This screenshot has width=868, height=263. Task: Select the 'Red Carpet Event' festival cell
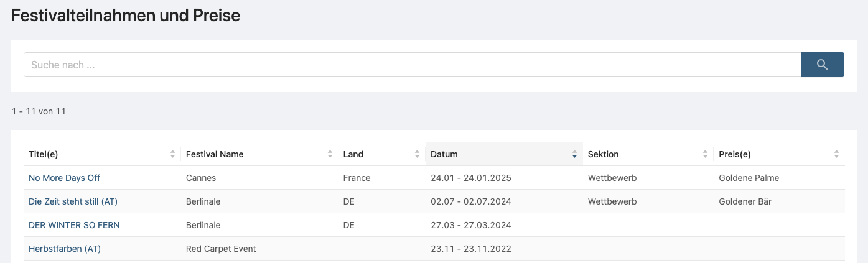[221, 249]
